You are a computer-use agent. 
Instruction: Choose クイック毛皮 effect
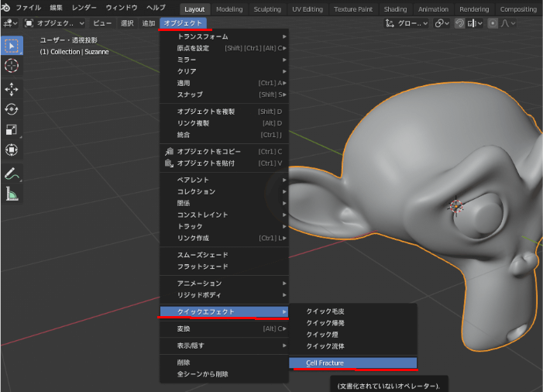pos(353,311)
